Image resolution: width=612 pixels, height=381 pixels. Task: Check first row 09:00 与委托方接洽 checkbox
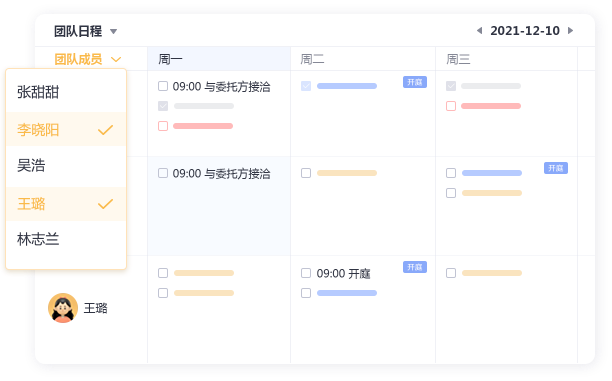coord(163,86)
